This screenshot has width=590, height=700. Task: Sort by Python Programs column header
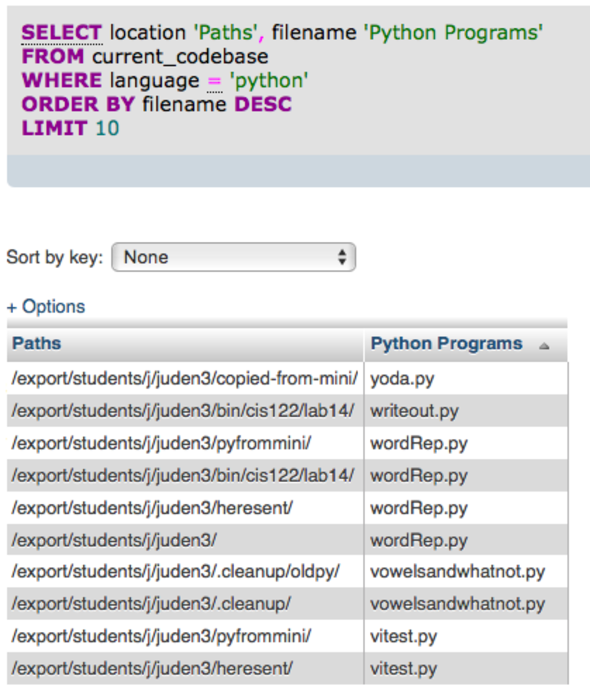coord(446,343)
